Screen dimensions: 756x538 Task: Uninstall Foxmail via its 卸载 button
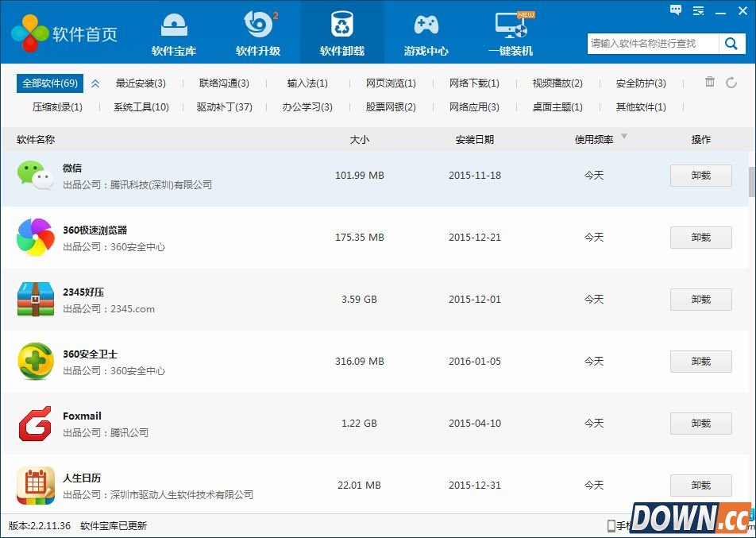700,423
